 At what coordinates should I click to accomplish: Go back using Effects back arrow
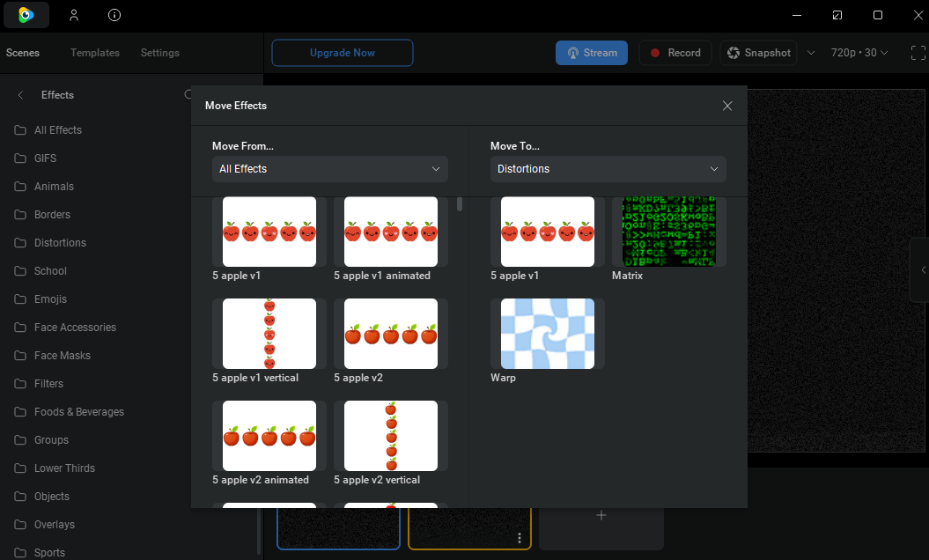point(20,95)
